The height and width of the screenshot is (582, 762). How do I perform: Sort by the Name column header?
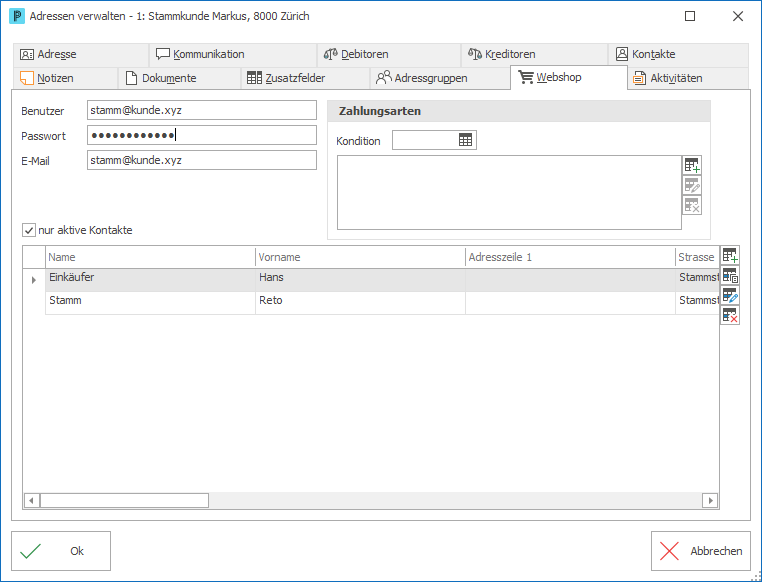[x=150, y=257]
